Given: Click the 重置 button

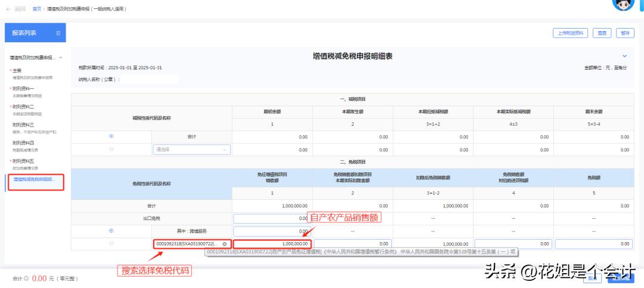Looking at the screenshot, I should pyautogui.click(x=602, y=33).
